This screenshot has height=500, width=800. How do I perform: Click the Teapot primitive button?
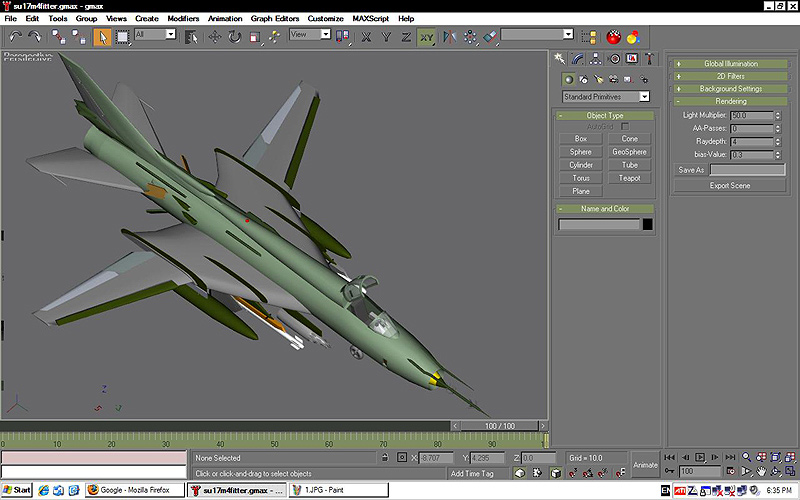click(629, 178)
